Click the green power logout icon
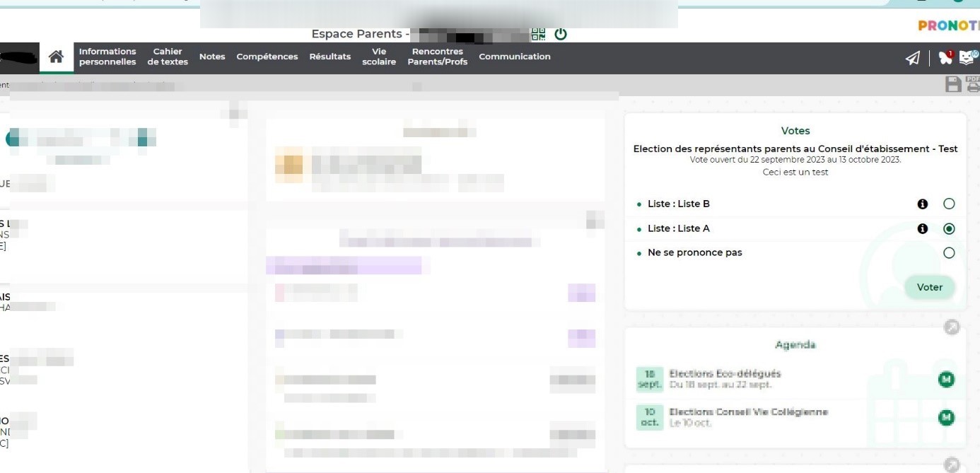This screenshot has height=473, width=980. click(x=561, y=34)
